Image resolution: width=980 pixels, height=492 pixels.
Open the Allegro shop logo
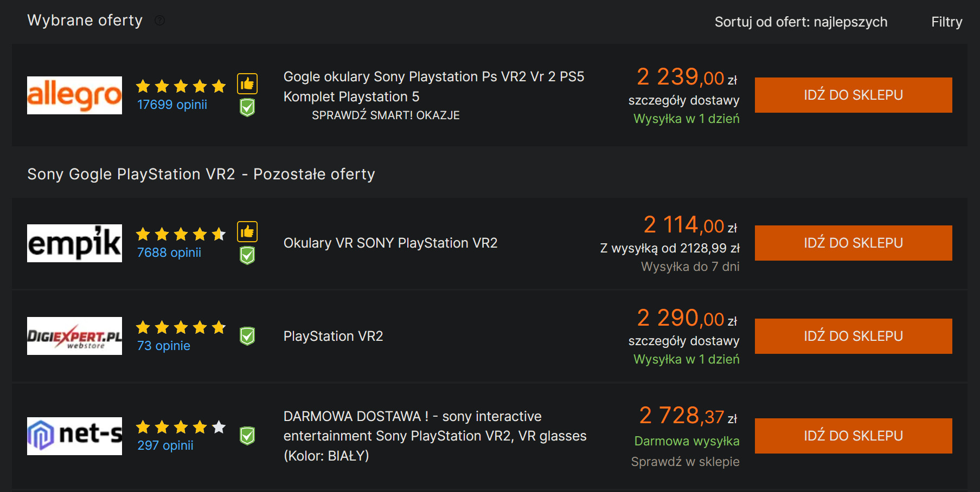(x=75, y=95)
